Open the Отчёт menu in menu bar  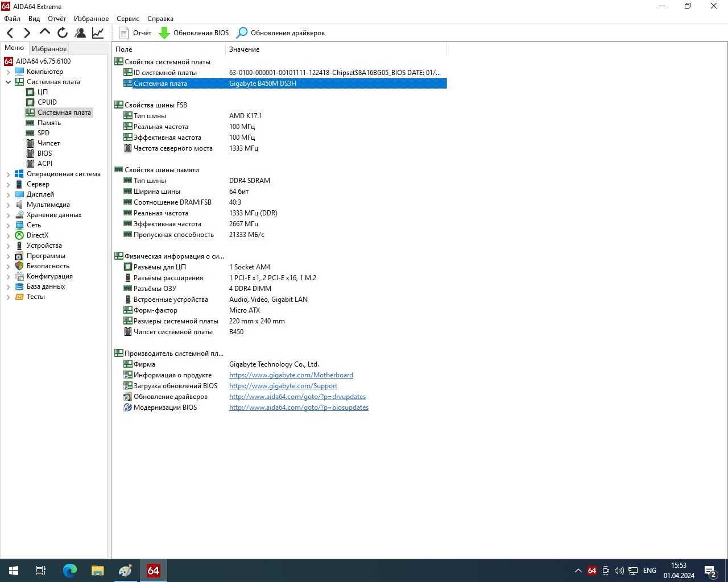[57, 19]
